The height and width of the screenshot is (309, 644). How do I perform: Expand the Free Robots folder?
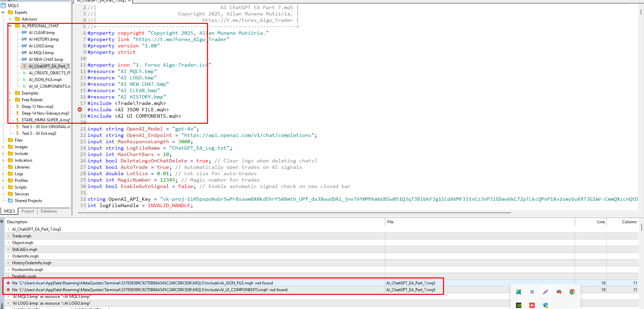pyautogui.click(x=10, y=100)
